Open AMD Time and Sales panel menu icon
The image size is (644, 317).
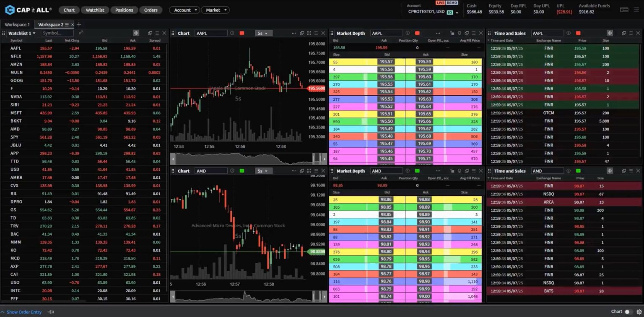(x=631, y=171)
